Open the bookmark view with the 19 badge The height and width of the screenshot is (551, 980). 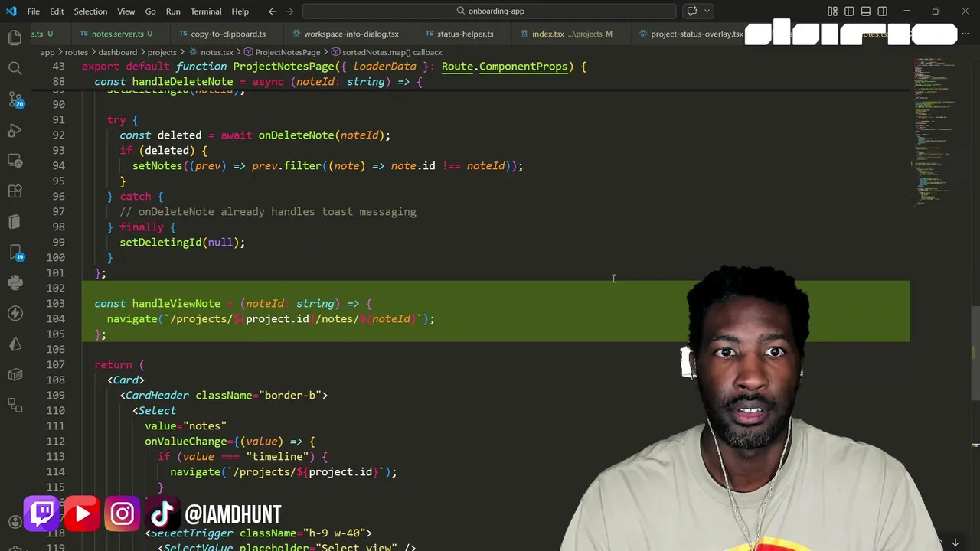pyautogui.click(x=15, y=253)
